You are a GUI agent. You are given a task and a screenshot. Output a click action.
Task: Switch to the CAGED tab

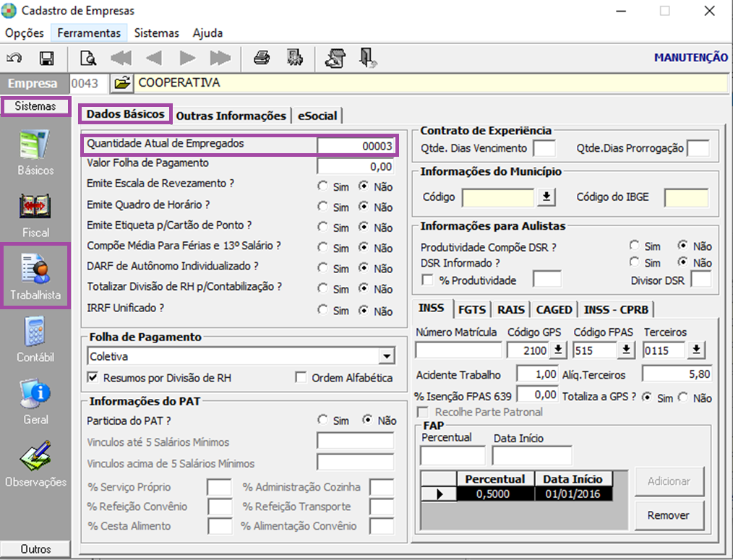point(554,309)
